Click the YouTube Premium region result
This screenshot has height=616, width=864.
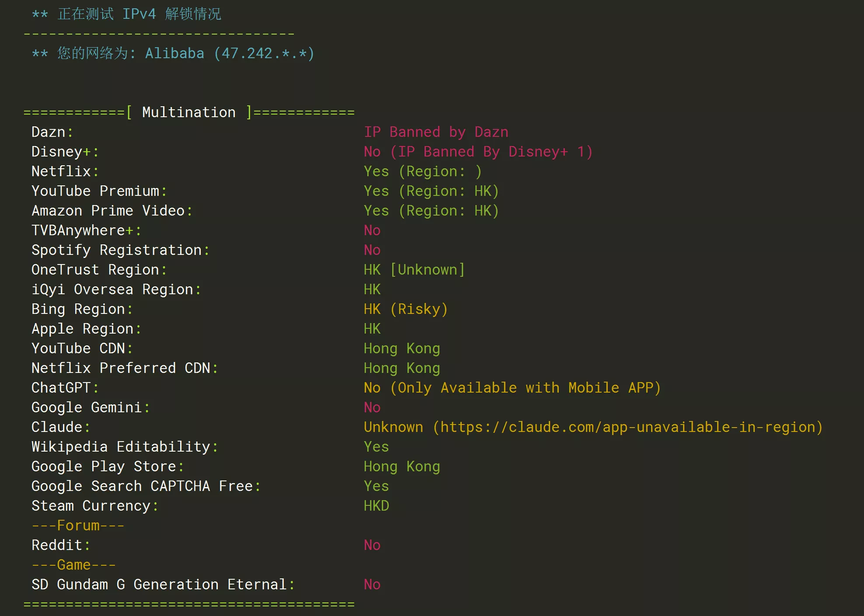click(431, 191)
